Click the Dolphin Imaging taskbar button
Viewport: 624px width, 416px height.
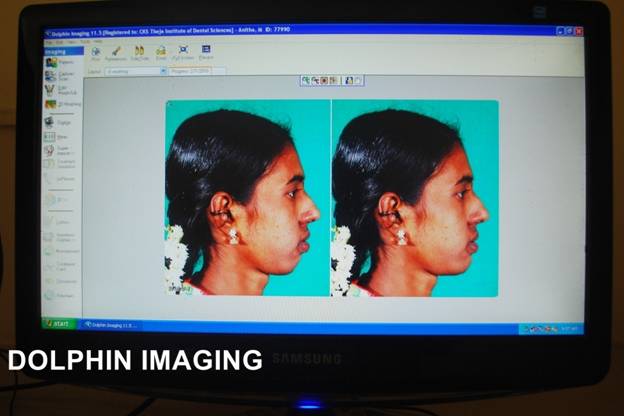click(110, 325)
